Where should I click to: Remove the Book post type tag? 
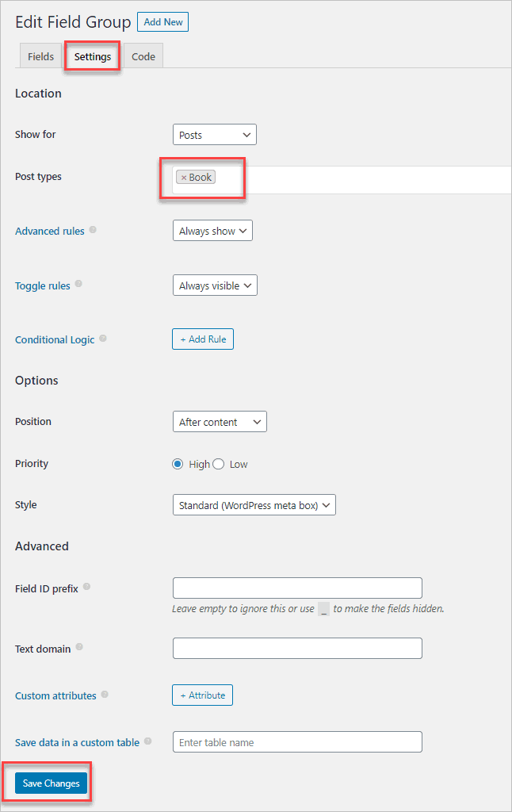click(x=184, y=178)
